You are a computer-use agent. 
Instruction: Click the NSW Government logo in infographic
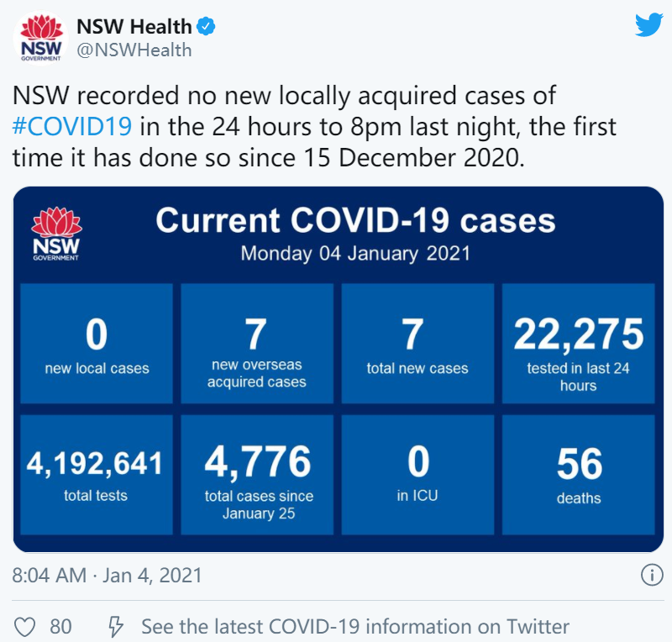(56, 234)
